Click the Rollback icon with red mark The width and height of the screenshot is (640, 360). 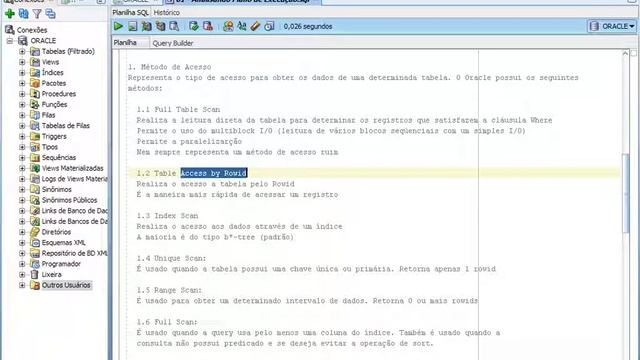click(x=208, y=26)
